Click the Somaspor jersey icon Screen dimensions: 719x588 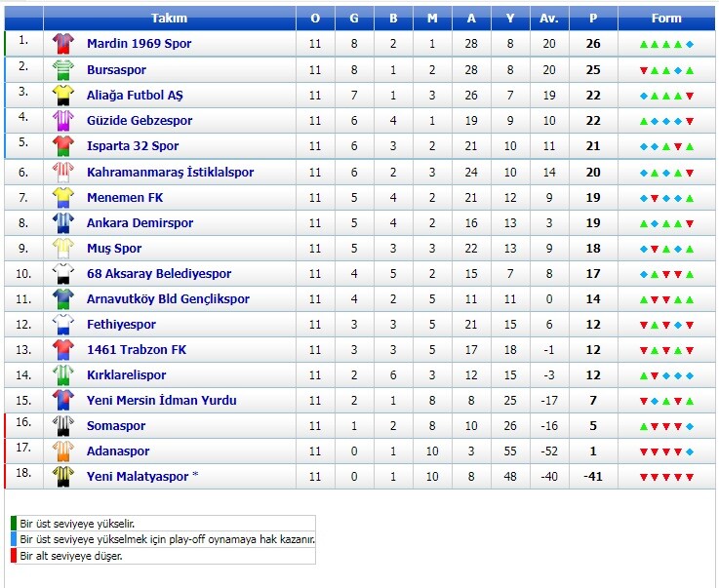pyautogui.click(x=62, y=426)
